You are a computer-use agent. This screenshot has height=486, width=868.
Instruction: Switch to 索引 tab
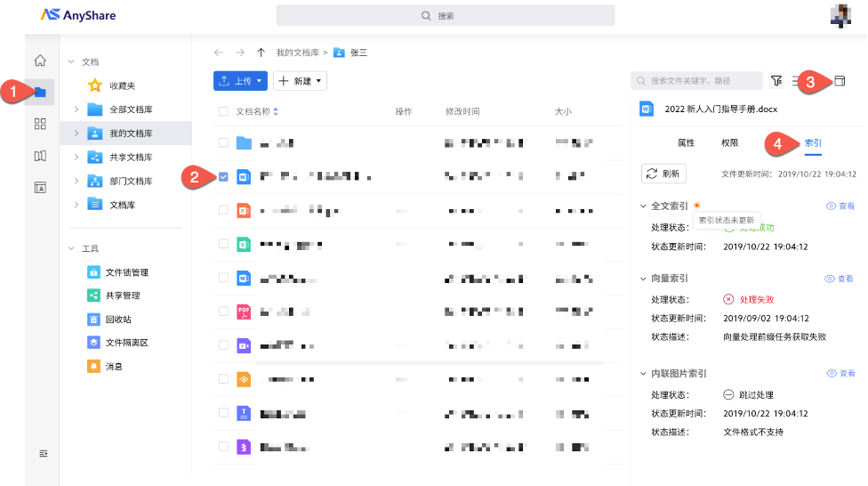click(813, 143)
